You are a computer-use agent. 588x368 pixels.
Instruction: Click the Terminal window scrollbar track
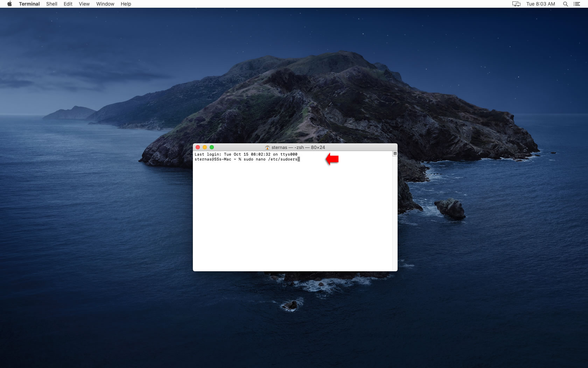pos(395,213)
